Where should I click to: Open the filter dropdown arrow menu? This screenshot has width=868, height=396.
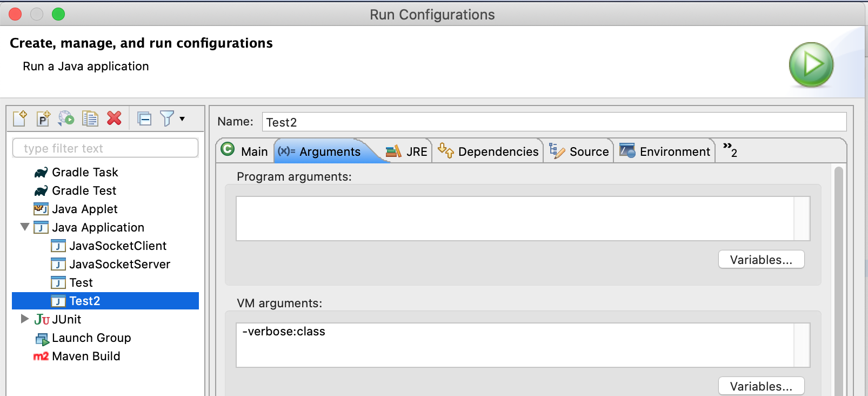182,119
